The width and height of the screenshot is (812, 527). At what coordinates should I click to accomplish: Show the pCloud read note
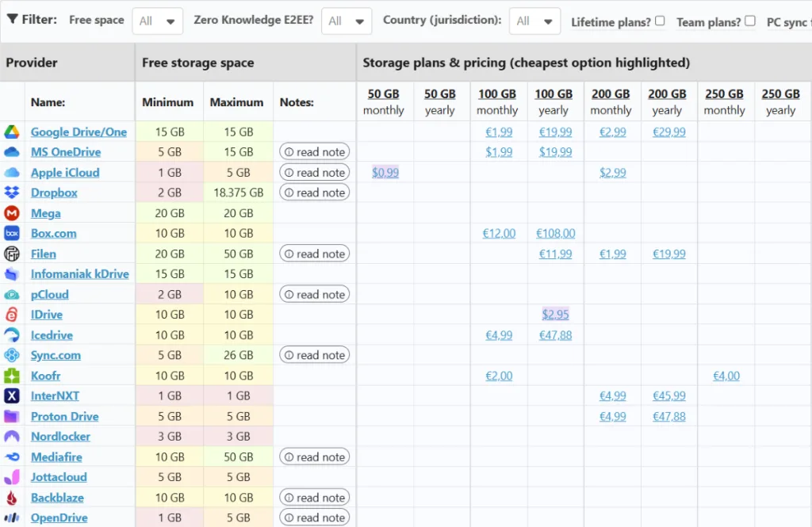(x=315, y=295)
